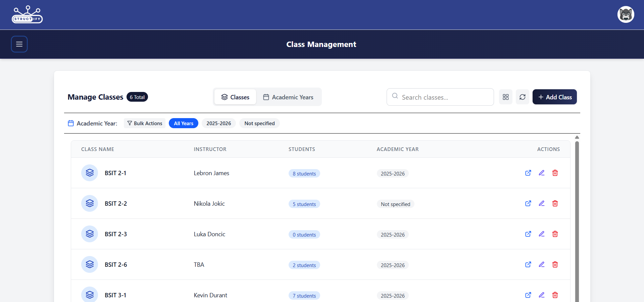This screenshot has height=302, width=644.
Task: Open BSIT 2-6 class details
Action: [528, 264]
